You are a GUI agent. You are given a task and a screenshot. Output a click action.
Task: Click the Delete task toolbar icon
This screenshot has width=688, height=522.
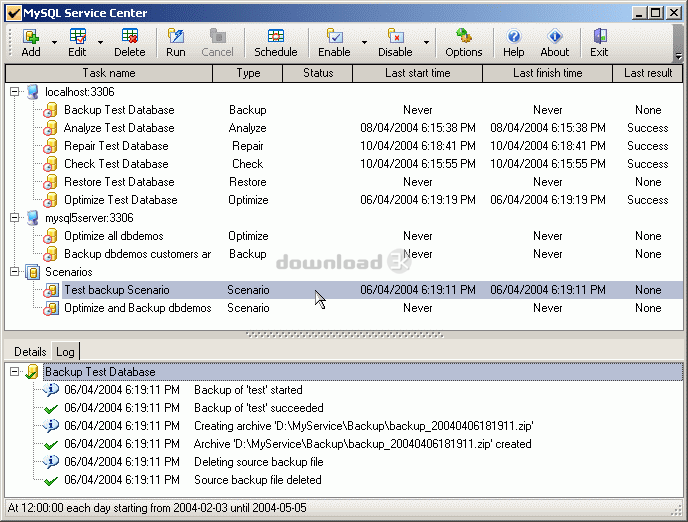coord(130,36)
